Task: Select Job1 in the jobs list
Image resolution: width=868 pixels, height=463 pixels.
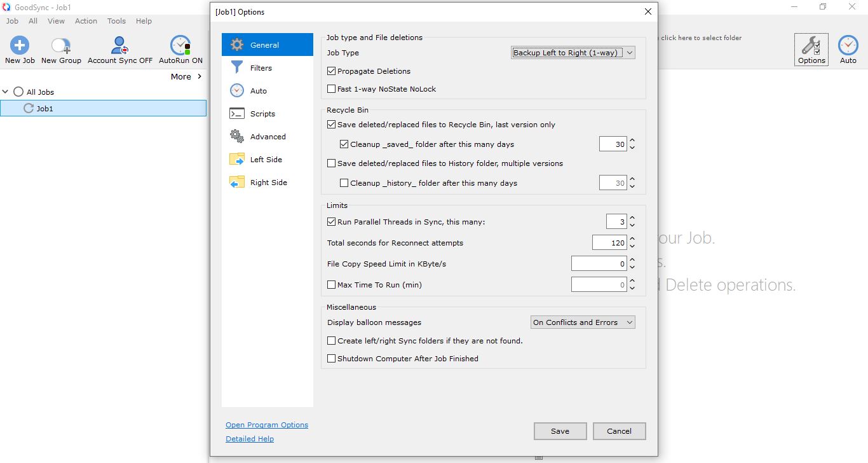Action: click(x=104, y=109)
